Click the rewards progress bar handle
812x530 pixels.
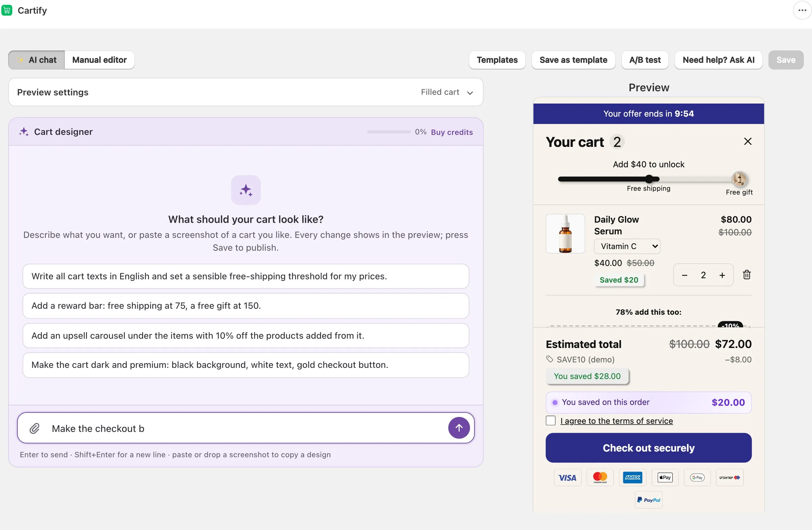coord(649,179)
